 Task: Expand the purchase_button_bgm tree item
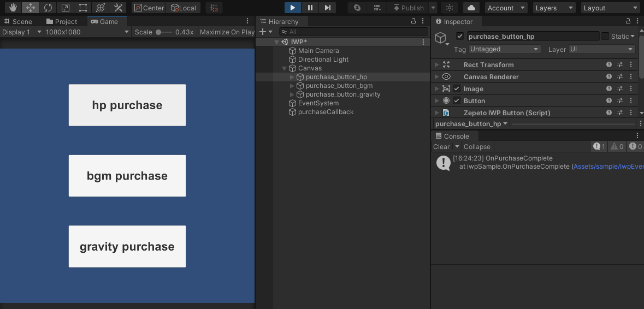point(292,86)
